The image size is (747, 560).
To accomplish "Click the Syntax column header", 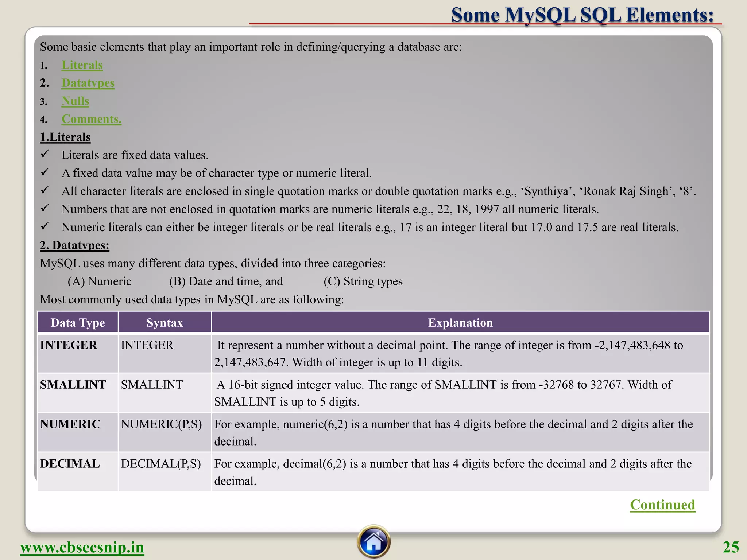I will point(165,323).
